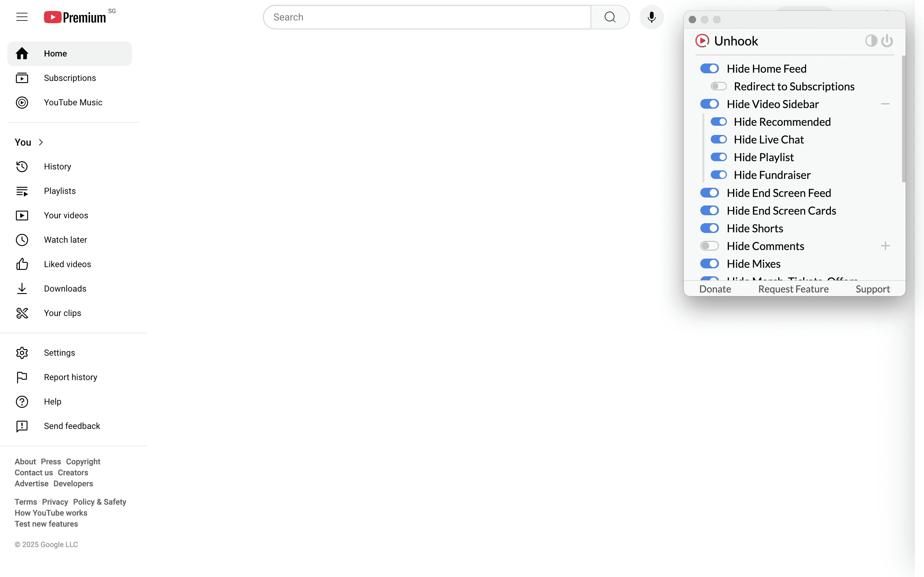Click the Subscriptions sidebar icon
Viewport: 924px width, 577px height.
click(22, 78)
